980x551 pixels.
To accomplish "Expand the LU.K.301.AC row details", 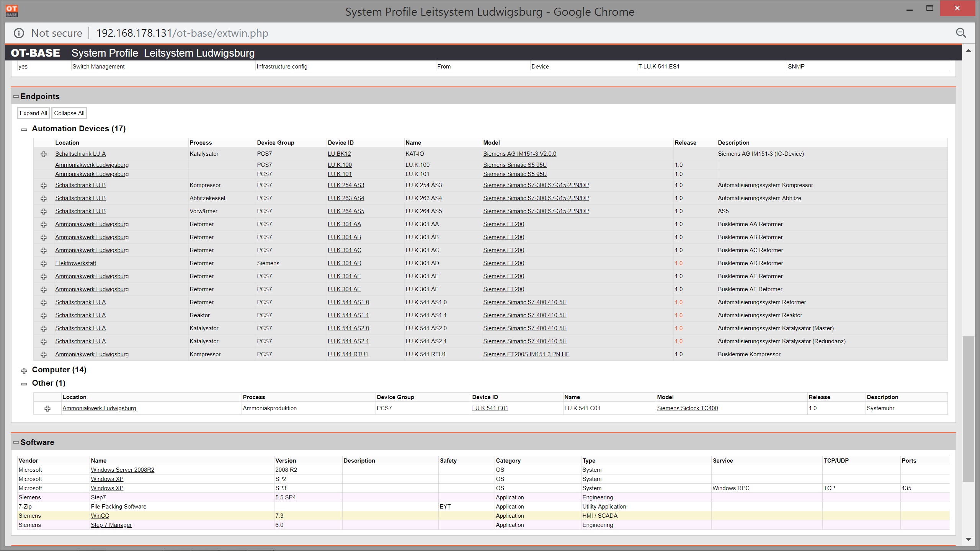I will [x=44, y=251].
